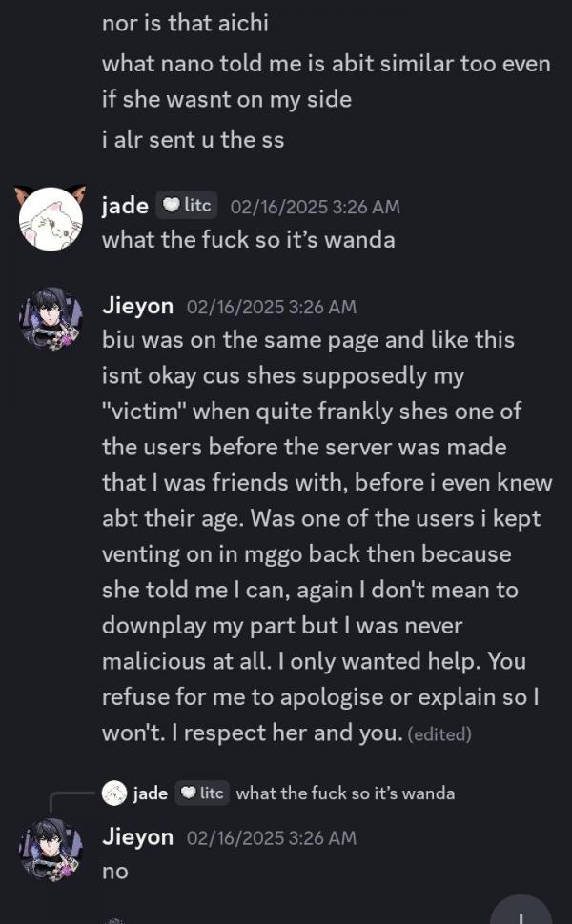
Task: Open Jieyon's avatar next to the "no" reply
Action: click(51, 850)
